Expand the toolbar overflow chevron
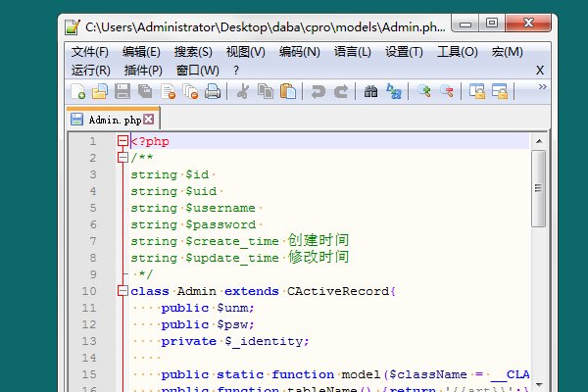This screenshot has width=588, height=392. [x=542, y=87]
